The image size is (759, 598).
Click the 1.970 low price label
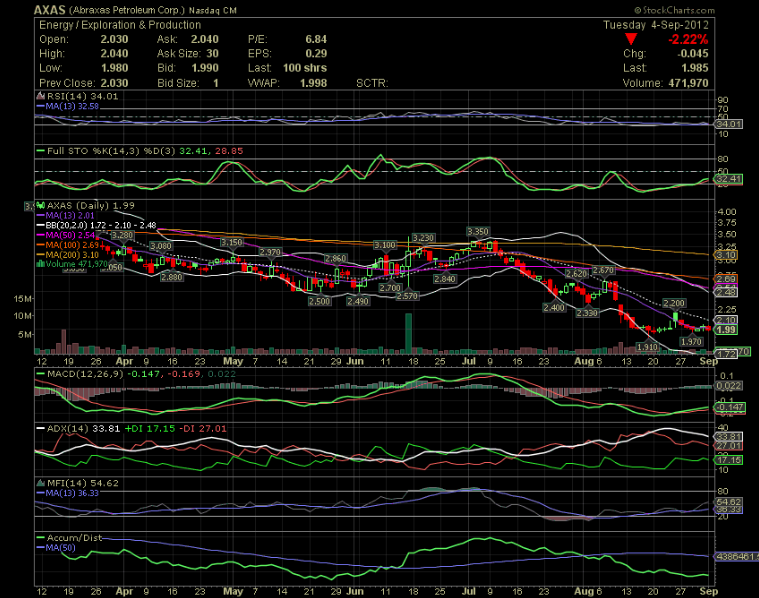pyautogui.click(x=691, y=342)
